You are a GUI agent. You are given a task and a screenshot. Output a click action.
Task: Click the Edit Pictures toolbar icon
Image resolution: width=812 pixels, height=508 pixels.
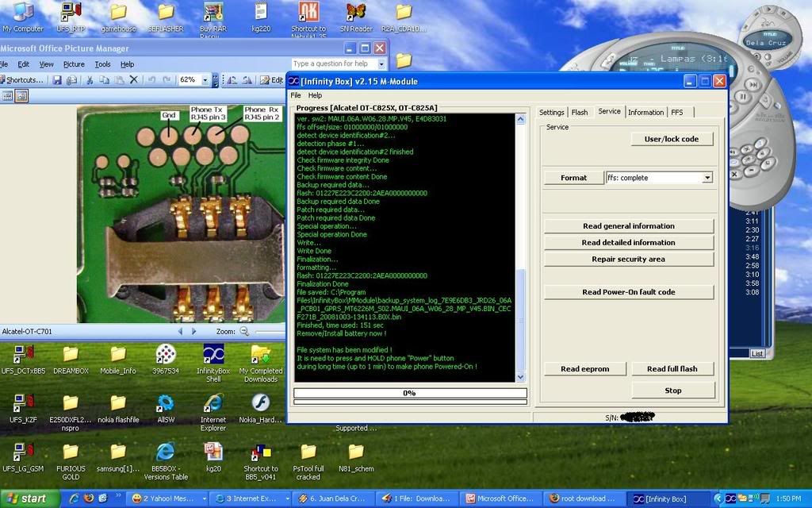(x=272, y=80)
